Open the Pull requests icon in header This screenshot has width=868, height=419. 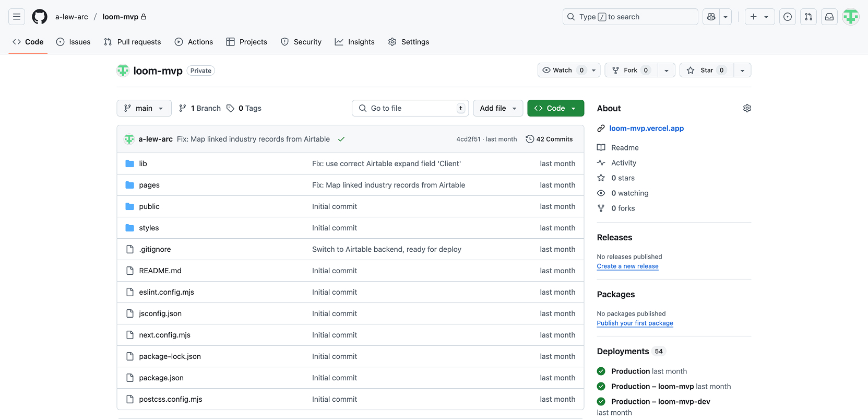coord(808,17)
